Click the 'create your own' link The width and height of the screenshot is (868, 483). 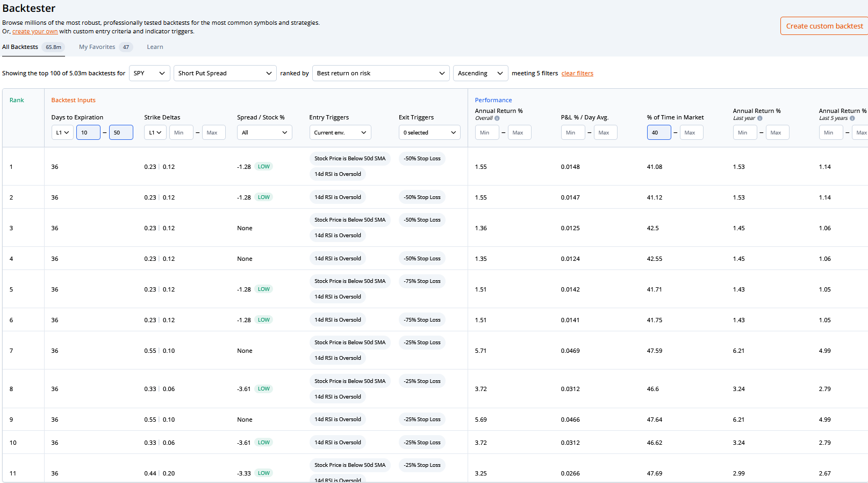35,32
